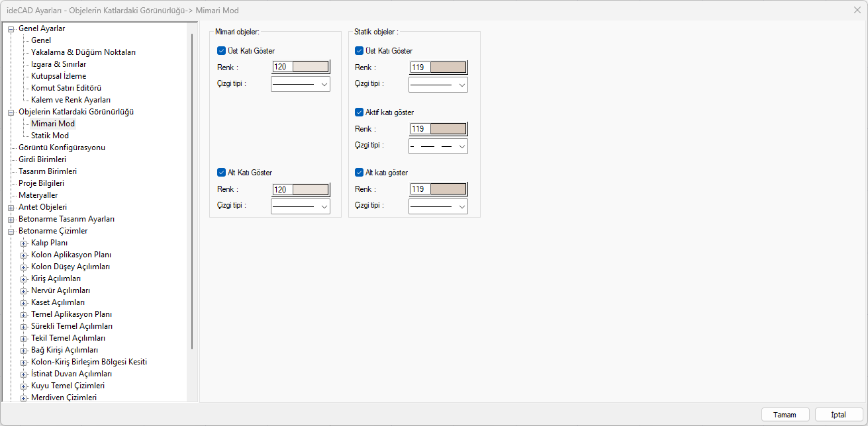Viewport: 868px width, 426px height.
Task: Select Görüntü Konfigürasyonu tree item
Action: (x=62, y=148)
